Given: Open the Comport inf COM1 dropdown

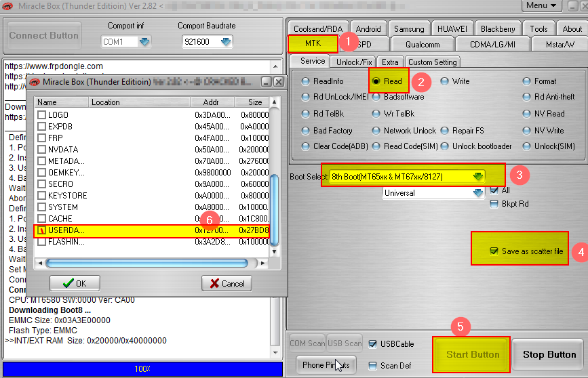Looking at the screenshot, I should click(x=144, y=41).
